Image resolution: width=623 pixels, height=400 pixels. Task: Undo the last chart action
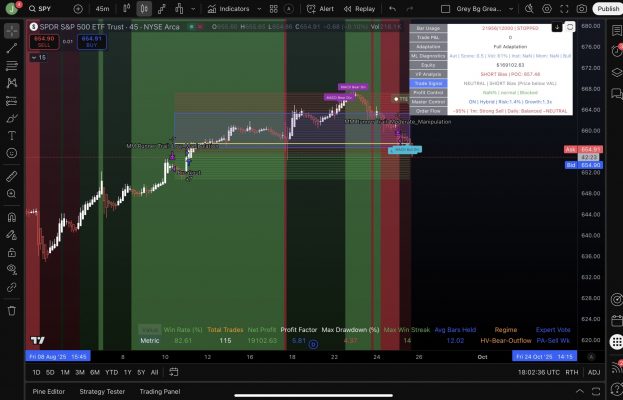393,9
